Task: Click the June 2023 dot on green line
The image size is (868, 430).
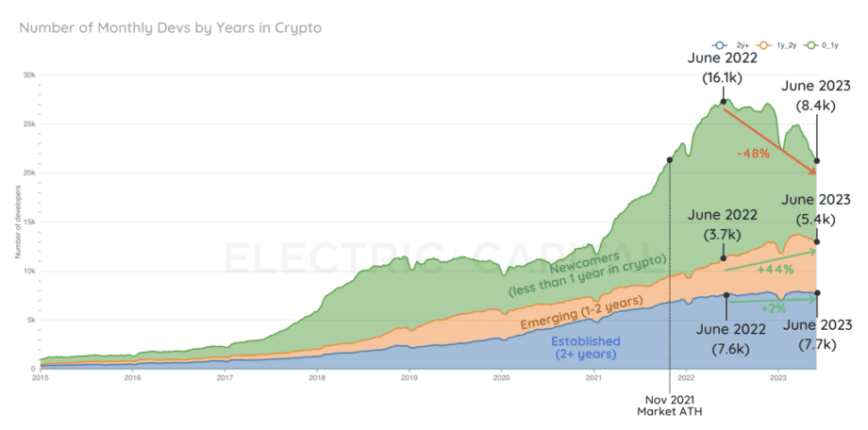Action: tap(817, 161)
